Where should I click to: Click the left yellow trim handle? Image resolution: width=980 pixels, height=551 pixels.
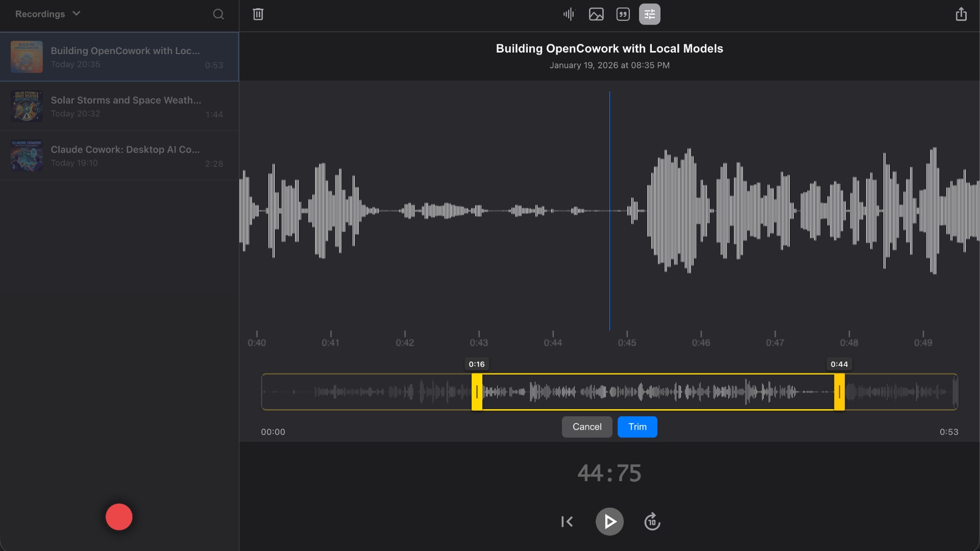point(477,392)
